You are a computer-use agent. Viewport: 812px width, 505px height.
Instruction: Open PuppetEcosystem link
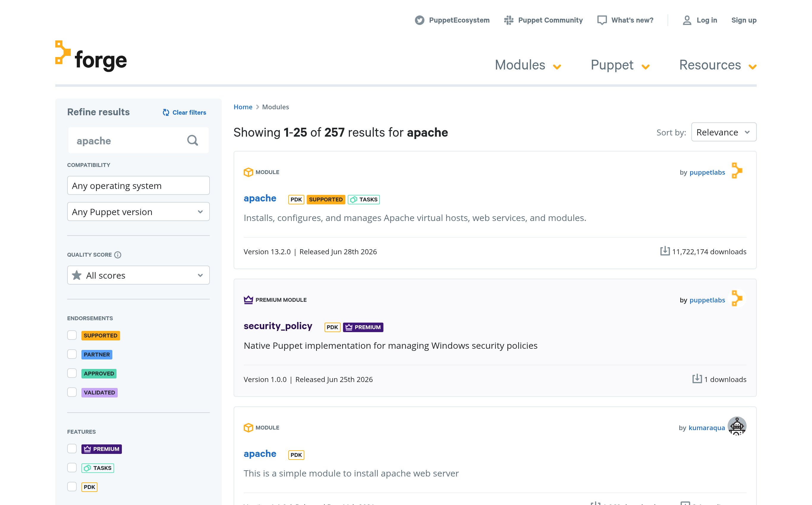click(459, 20)
